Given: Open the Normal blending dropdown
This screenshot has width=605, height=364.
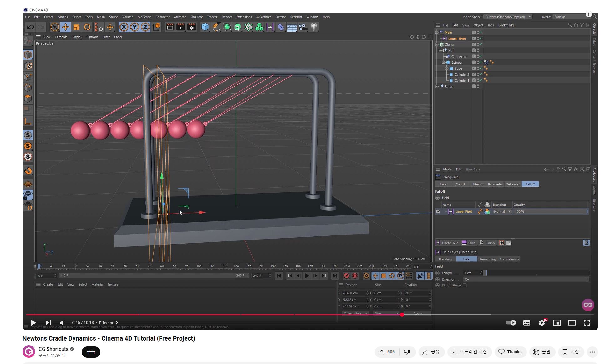Looking at the screenshot, I should (502, 212).
